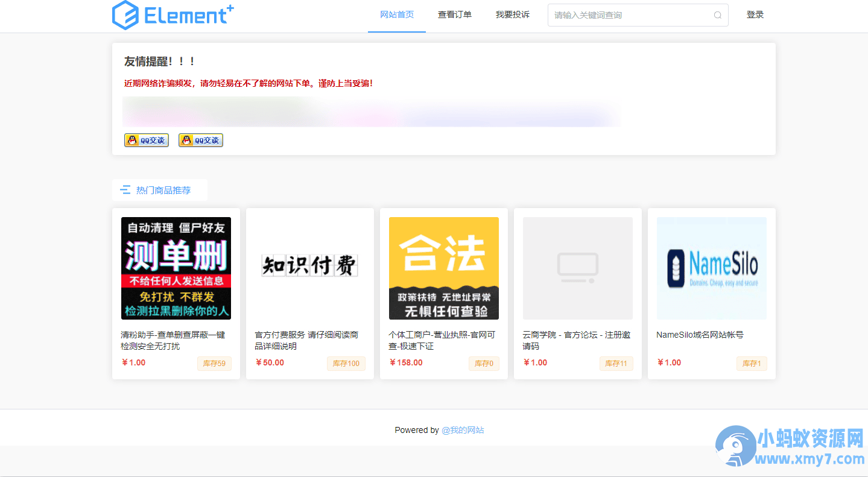This screenshot has height=477, width=868.
Task: Focus the 请输入关键词查询 search field
Action: click(x=638, y=15)
